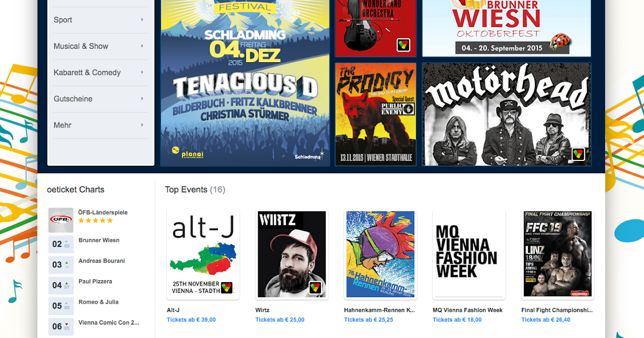Open the Wirtz tickets ab € 25,00 link

pyautogui.click(x=280, y=320)
